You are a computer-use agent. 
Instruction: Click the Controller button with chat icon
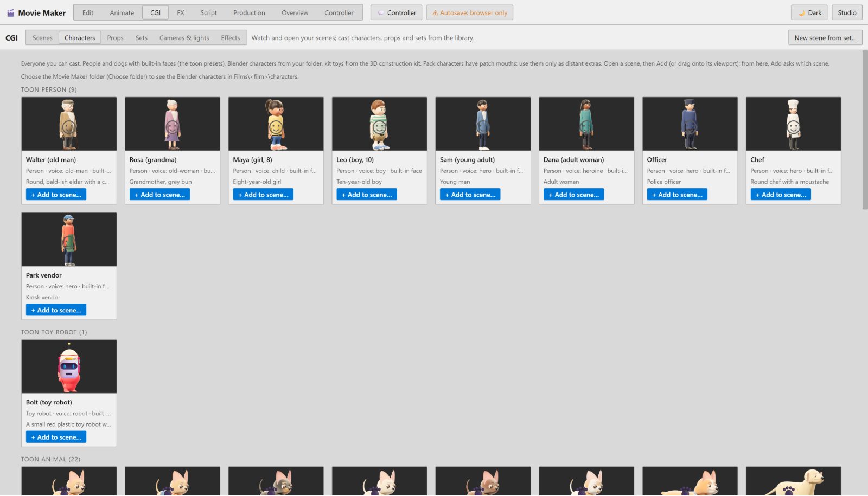click(397, 12)
